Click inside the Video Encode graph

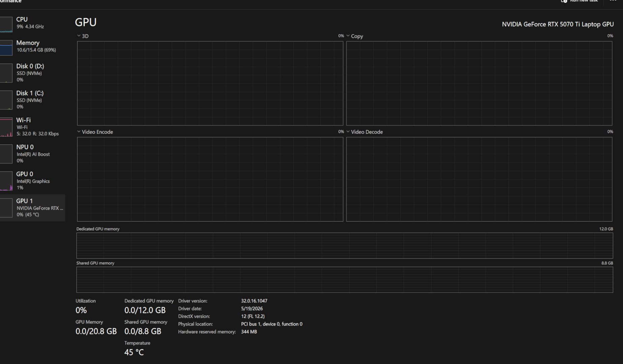[210, 179]
